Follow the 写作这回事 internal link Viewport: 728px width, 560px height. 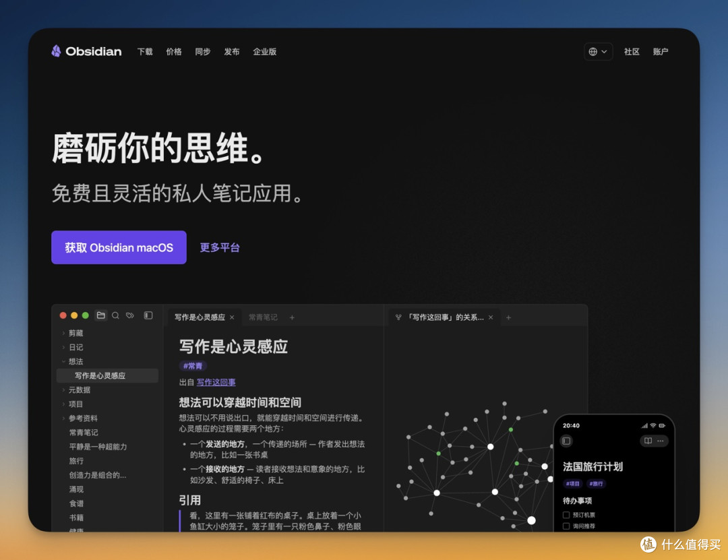[216, 382]
